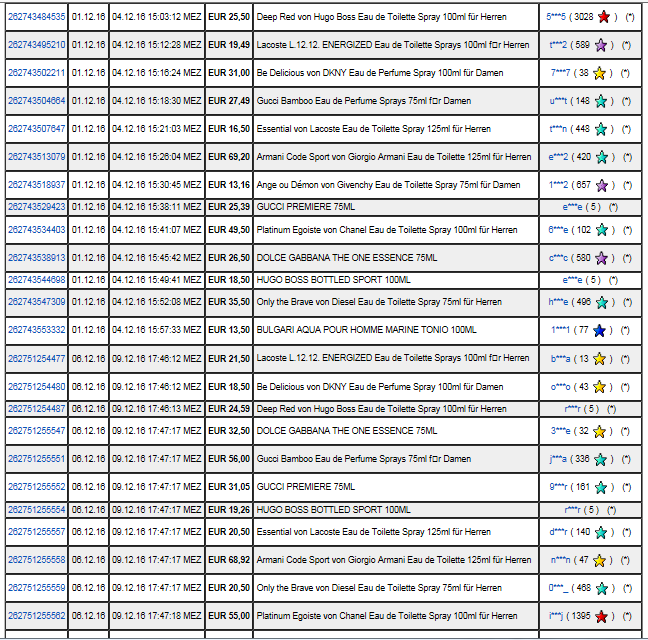Open item number link for EUR 25,50 Deep Red

click(37, 17)
